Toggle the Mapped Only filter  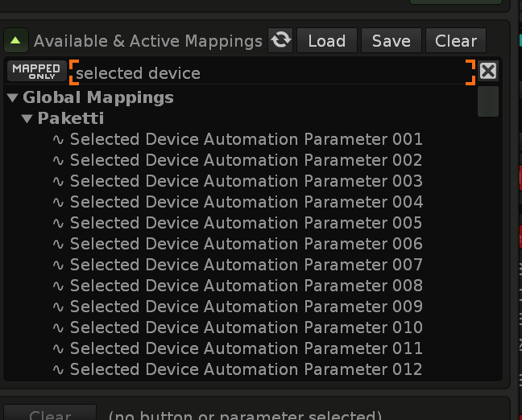[36, 72]
